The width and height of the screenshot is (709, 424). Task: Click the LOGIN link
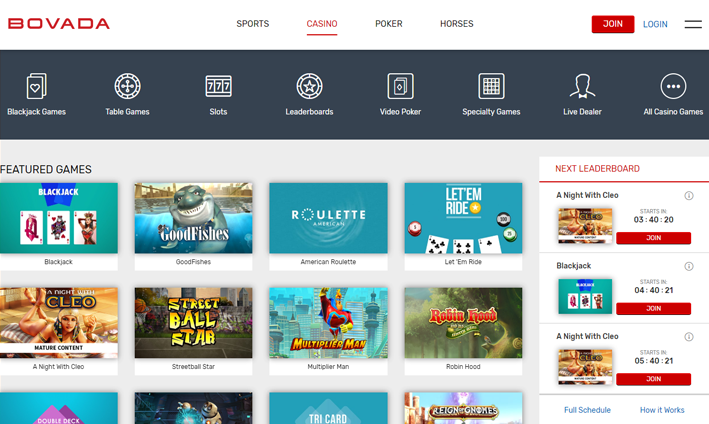point(655,24)
